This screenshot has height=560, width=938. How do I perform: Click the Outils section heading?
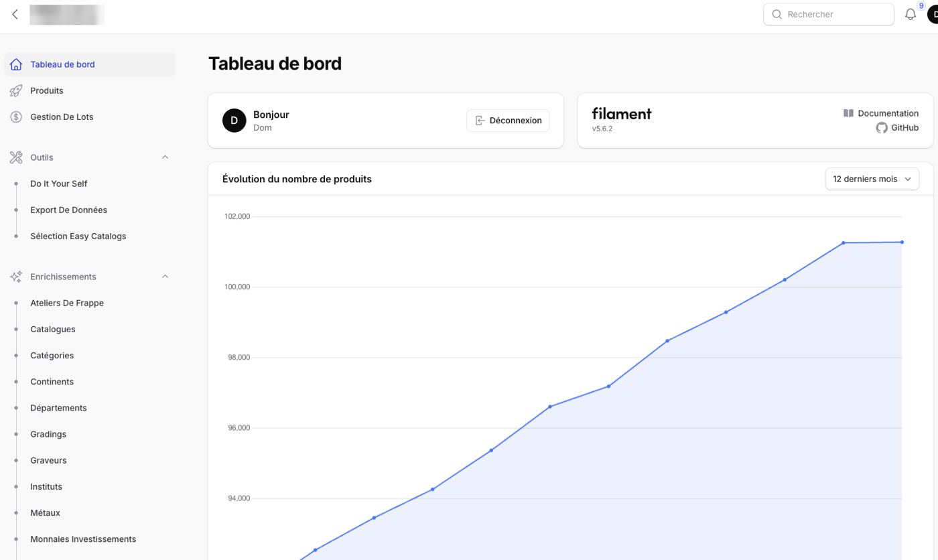42,157
